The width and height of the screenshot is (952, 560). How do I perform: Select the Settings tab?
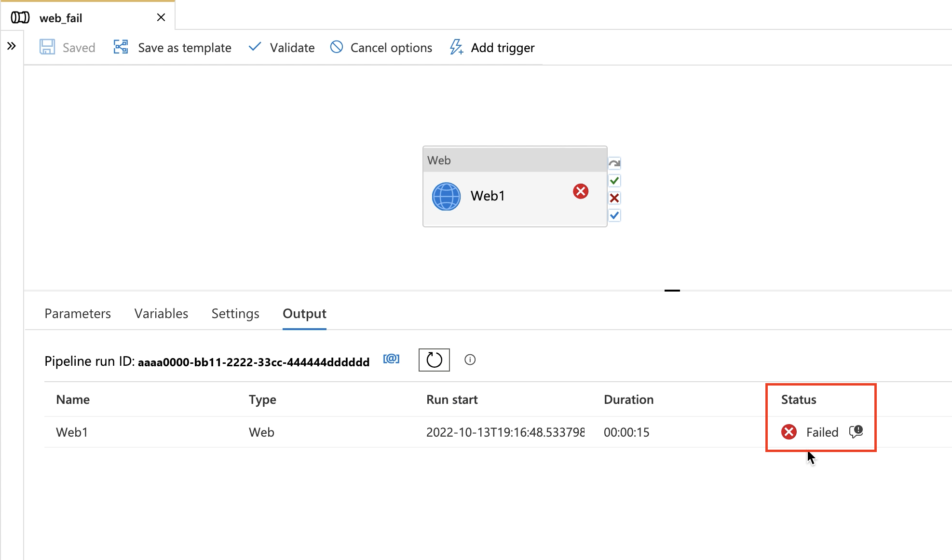(x=235, y=313)
